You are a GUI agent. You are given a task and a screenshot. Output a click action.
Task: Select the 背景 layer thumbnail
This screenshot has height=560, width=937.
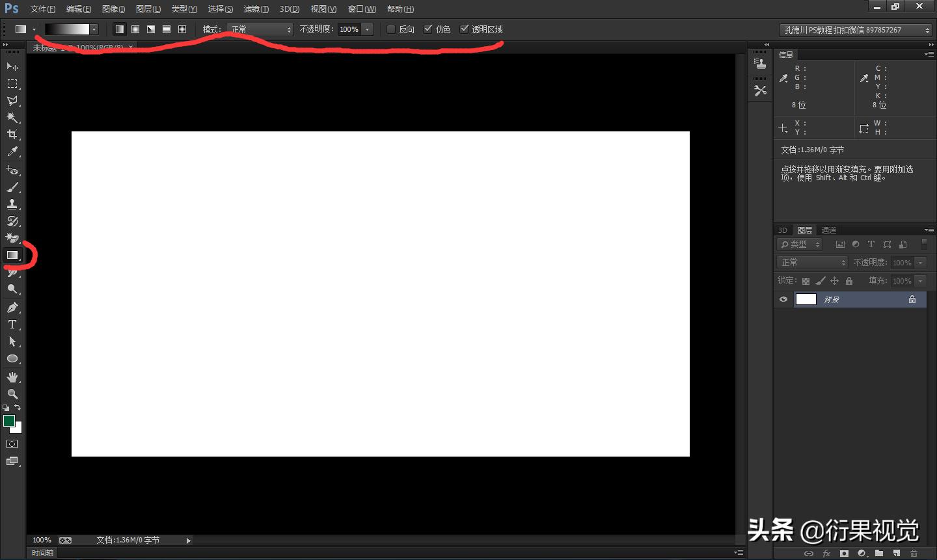coord(806,299)
